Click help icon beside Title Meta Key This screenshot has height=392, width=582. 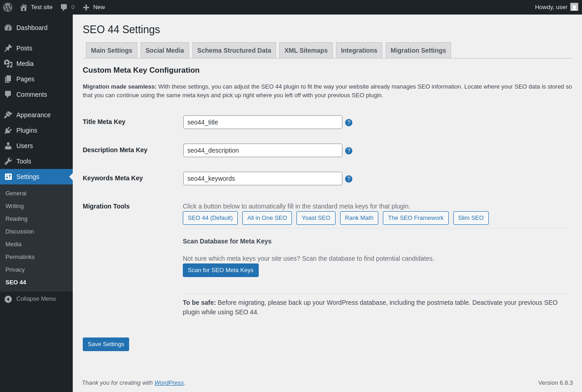[x=349, y=123]
